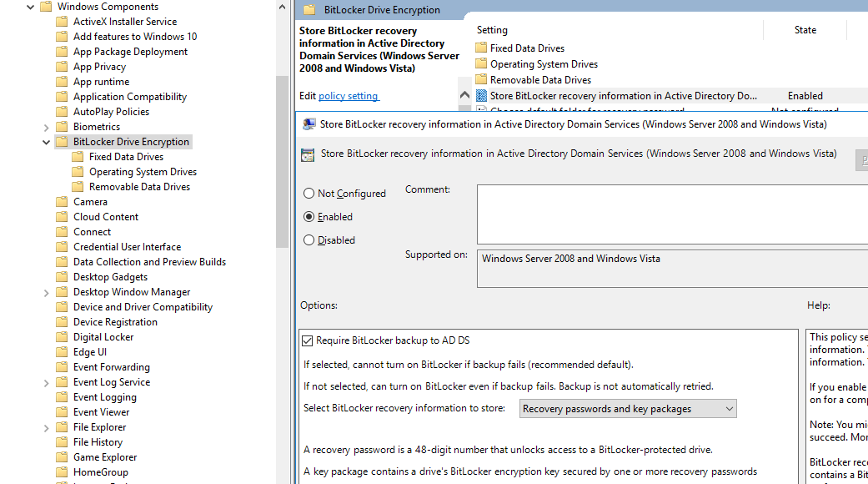This screenshot has width=868, height=484.
Task: Click the Fixed Data Drives folder icon in the tree
Action: pyautogui.click(x=78, y=157)
